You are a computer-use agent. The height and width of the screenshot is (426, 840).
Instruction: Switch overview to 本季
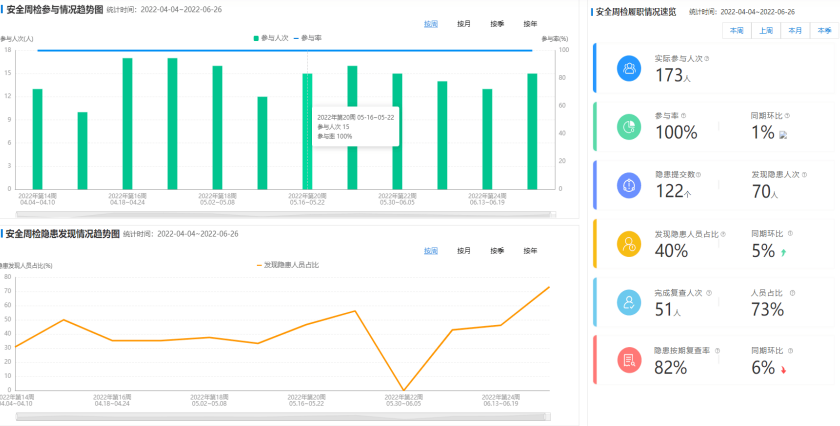[824, 31]
